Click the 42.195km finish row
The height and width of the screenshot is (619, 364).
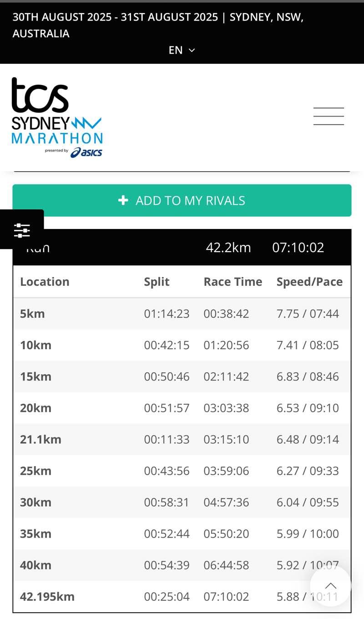[182, 596]
